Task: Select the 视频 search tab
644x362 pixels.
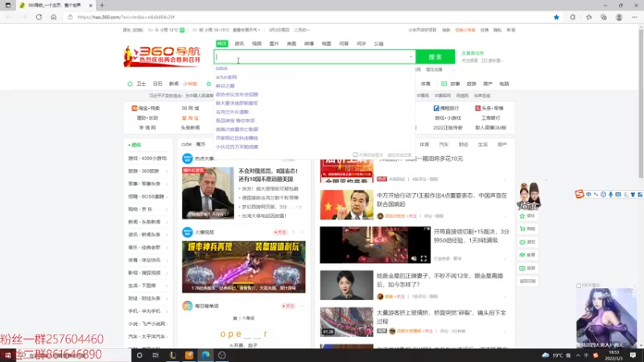Action: [x=257, y=43]
